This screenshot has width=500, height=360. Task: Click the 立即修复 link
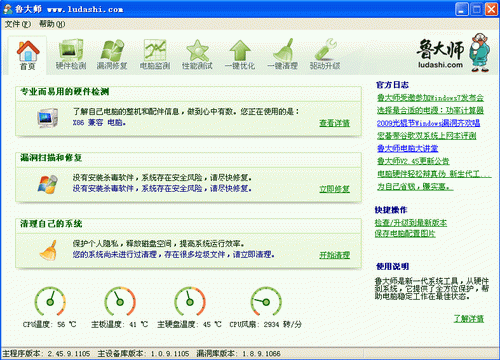coord(334,189)
